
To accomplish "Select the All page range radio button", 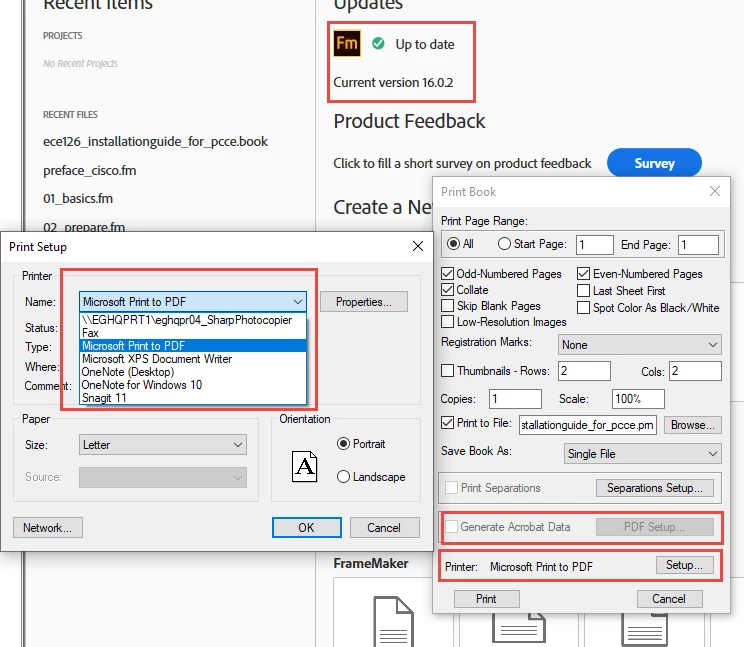I will (454, 244).
